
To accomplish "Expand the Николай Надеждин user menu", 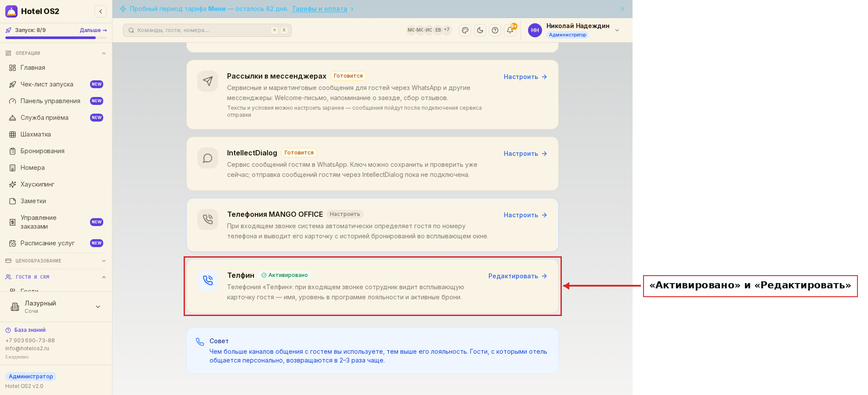I will click(617, 30).
